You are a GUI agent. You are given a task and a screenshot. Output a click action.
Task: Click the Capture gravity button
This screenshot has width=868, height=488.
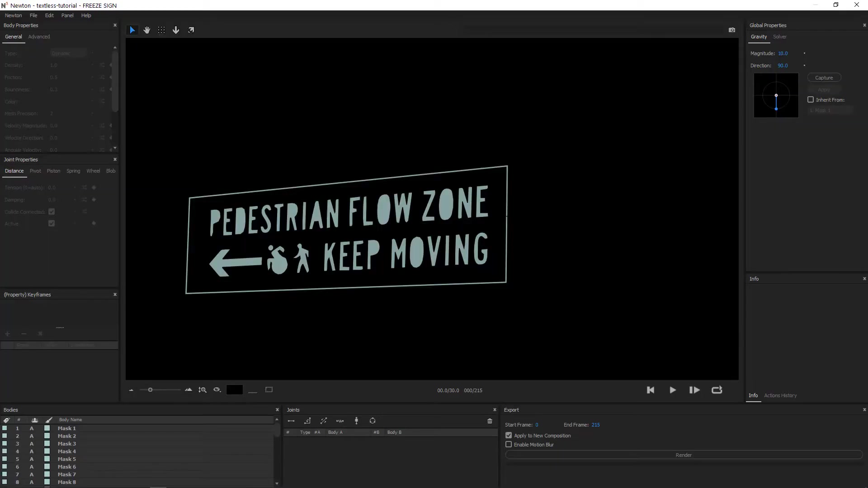pyautogui.click(x=824, y=78)
